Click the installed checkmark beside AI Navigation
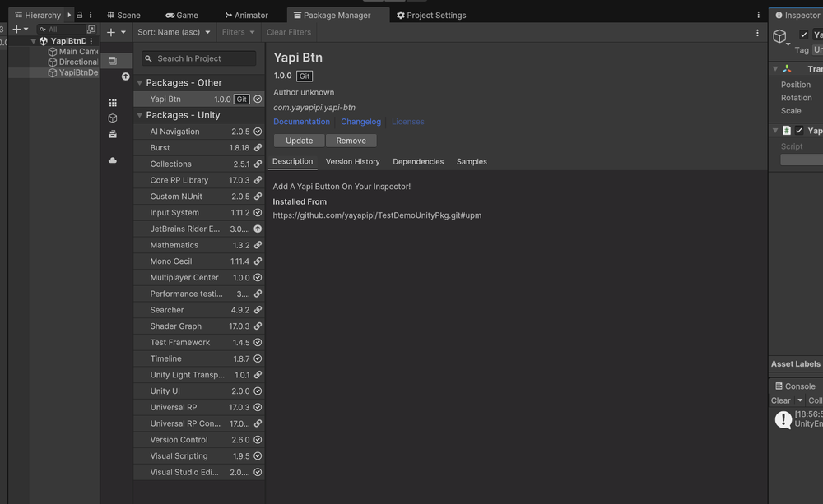Viewport: 823px width, 504px height. click(x=258, y=131)
